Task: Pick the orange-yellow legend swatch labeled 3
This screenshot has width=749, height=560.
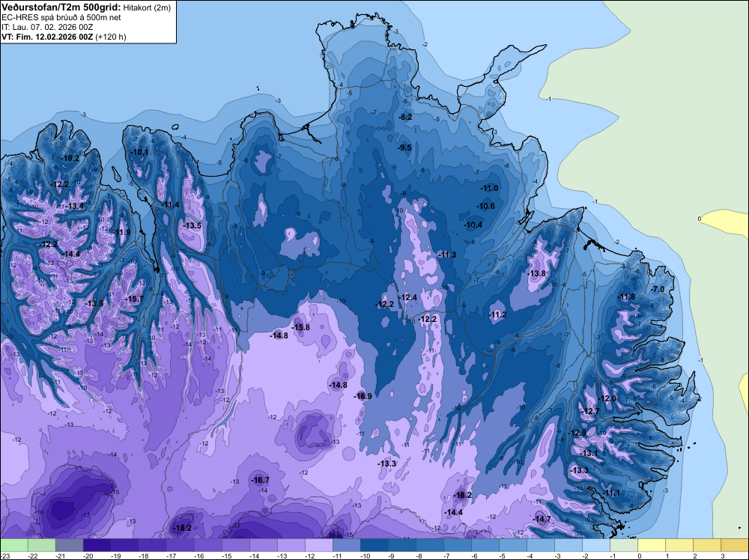Action: pyautogui.click(x=735, y=545)
